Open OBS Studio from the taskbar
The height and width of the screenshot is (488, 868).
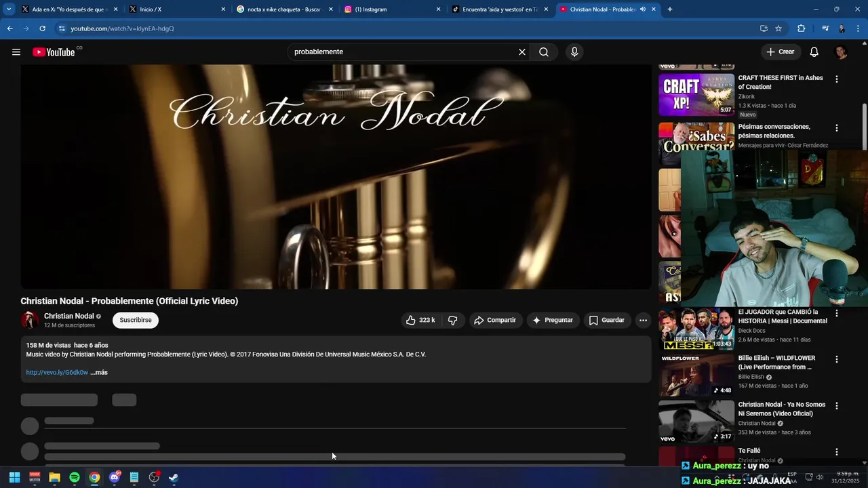[x=154, y=477]
